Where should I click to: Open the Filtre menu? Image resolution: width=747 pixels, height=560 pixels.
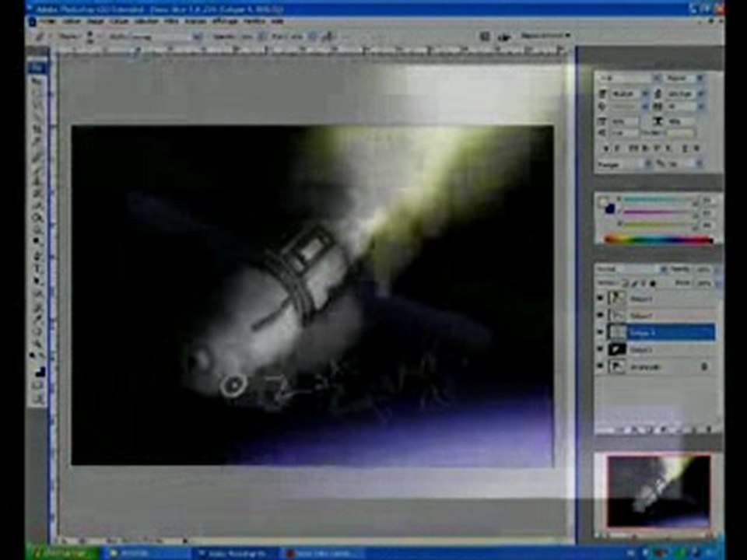click(171, 22)
